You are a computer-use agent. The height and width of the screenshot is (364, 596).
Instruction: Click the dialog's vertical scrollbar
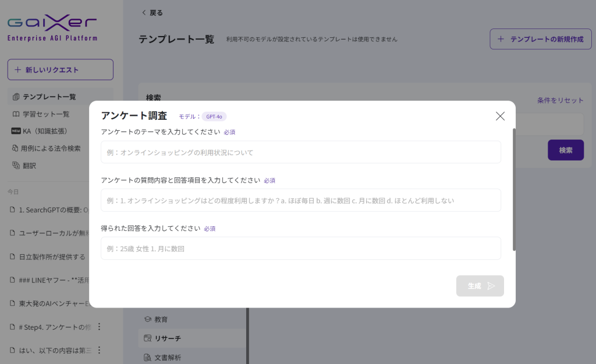pyautogui.click(x=513, y=189)
